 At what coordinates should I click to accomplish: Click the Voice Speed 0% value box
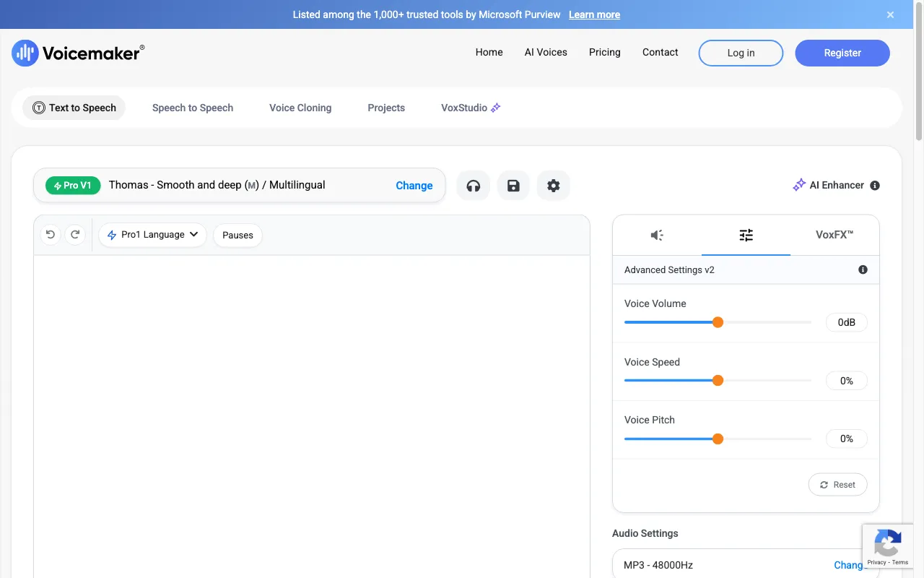tap(847, 381)
